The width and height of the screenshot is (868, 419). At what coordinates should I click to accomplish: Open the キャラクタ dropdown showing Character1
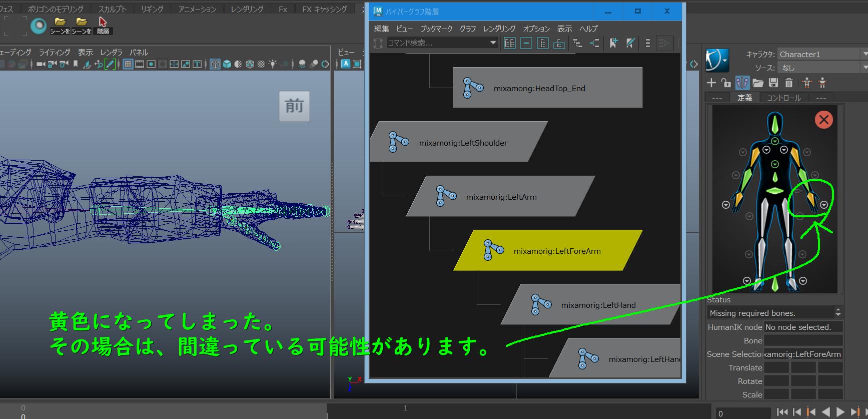click(822, 54)
